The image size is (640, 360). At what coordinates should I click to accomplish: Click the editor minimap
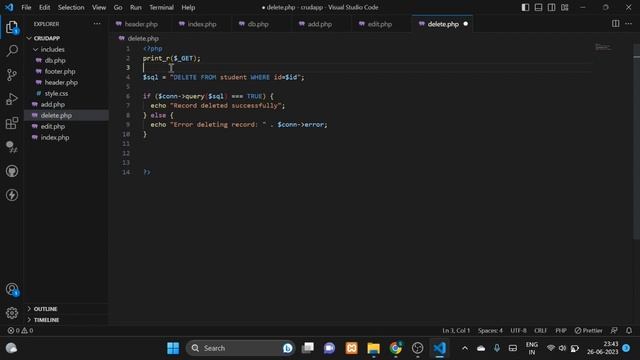[x=603, y=47]
